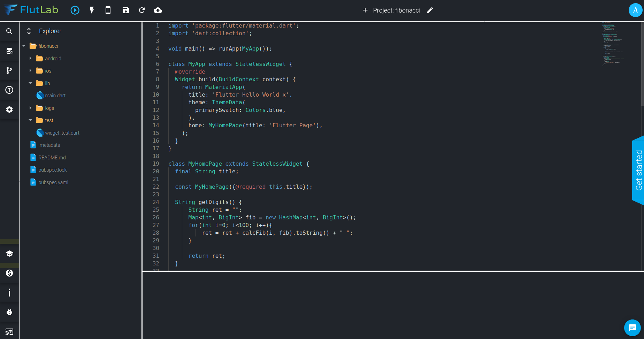Open the search panel in the sidebar

pyautogui.click(x=9, y=31)
